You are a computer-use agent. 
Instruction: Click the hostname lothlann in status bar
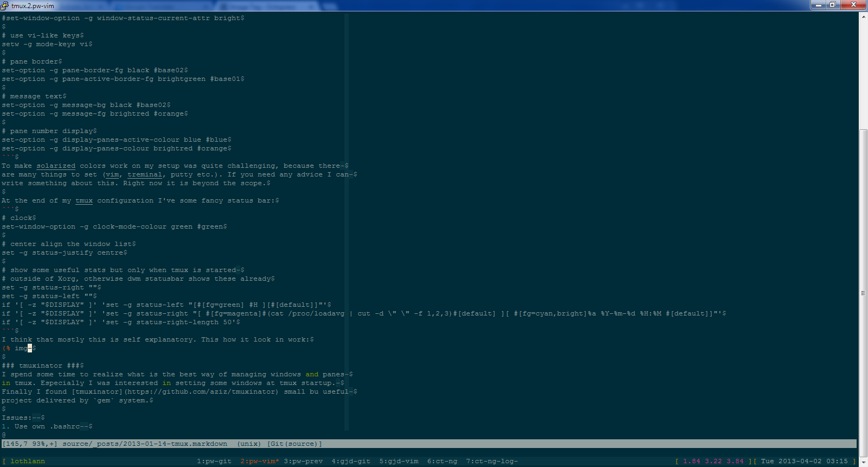pos(28,461)
